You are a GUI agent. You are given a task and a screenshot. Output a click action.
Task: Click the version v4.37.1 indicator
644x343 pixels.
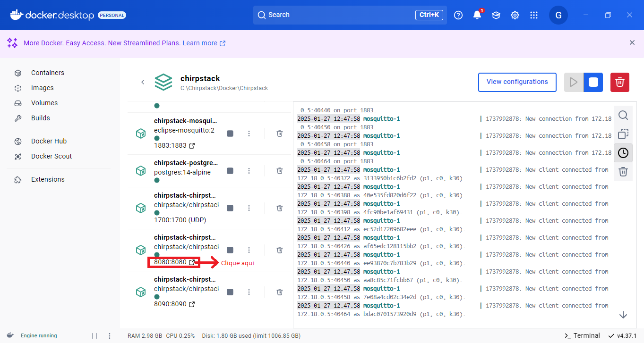(x=623, y=335)
